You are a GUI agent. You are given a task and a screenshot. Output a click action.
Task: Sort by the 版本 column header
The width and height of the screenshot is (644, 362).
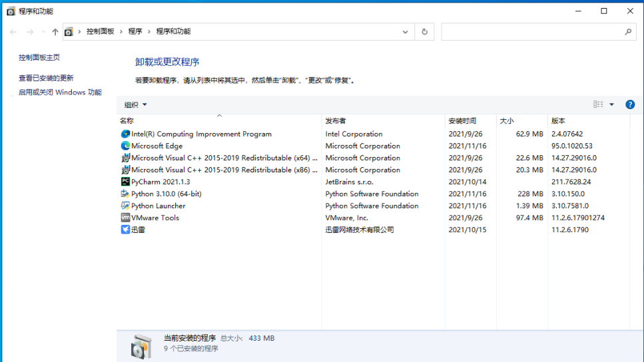tap(589, 120)
